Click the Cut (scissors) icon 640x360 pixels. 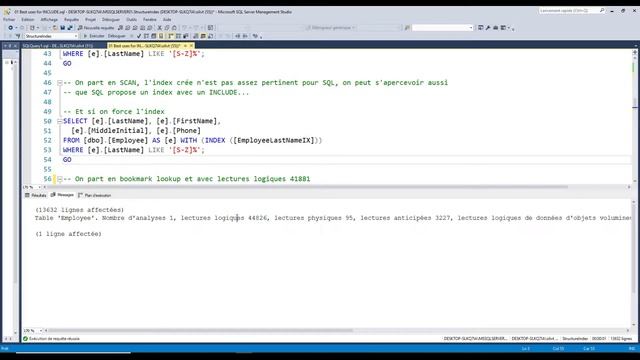(x=159, y=28)
